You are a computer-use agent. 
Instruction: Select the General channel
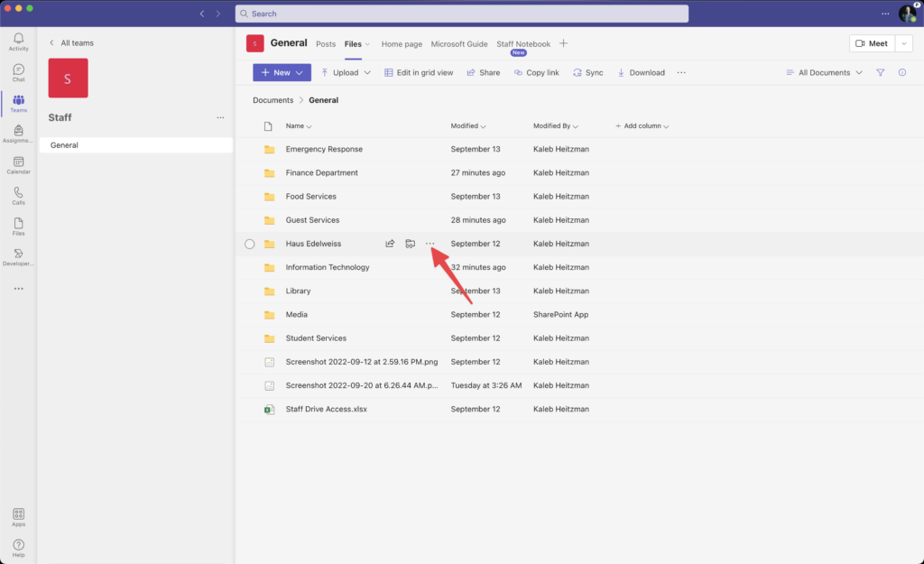(136, 145)
